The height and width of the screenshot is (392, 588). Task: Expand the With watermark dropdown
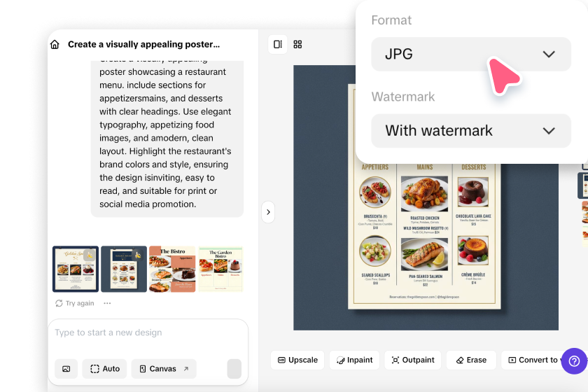click(x=471, y=131)
